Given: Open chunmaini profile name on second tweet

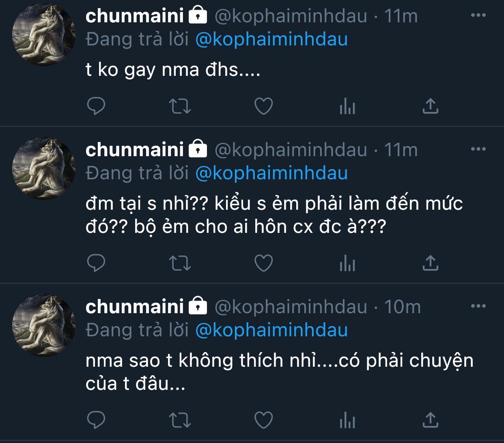Looking at the screenshot, I should [135, 150].
